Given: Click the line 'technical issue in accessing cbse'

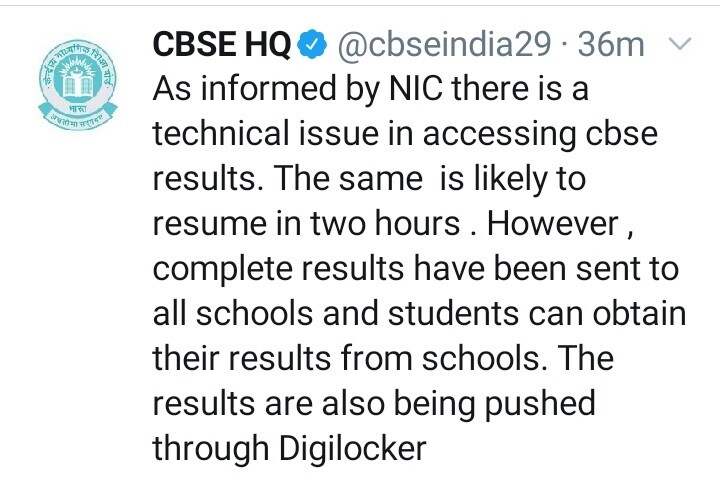Looking at the screenshot, I should (x=405, y=134).
